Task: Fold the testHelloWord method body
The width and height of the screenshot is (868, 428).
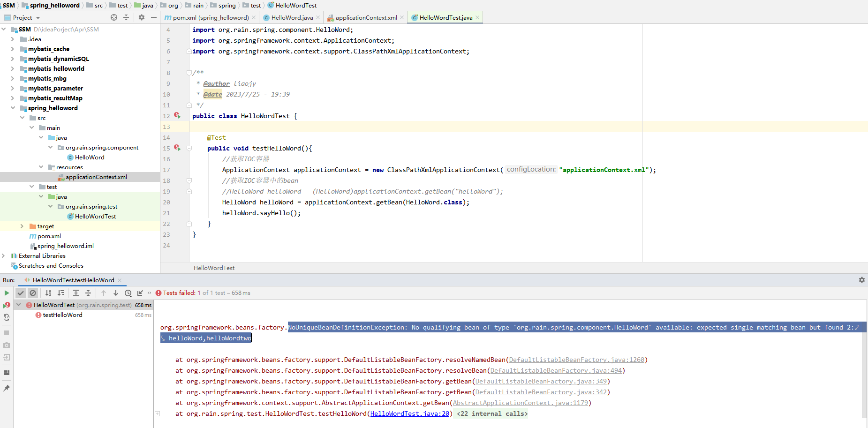Action: (x=189, y=148)
